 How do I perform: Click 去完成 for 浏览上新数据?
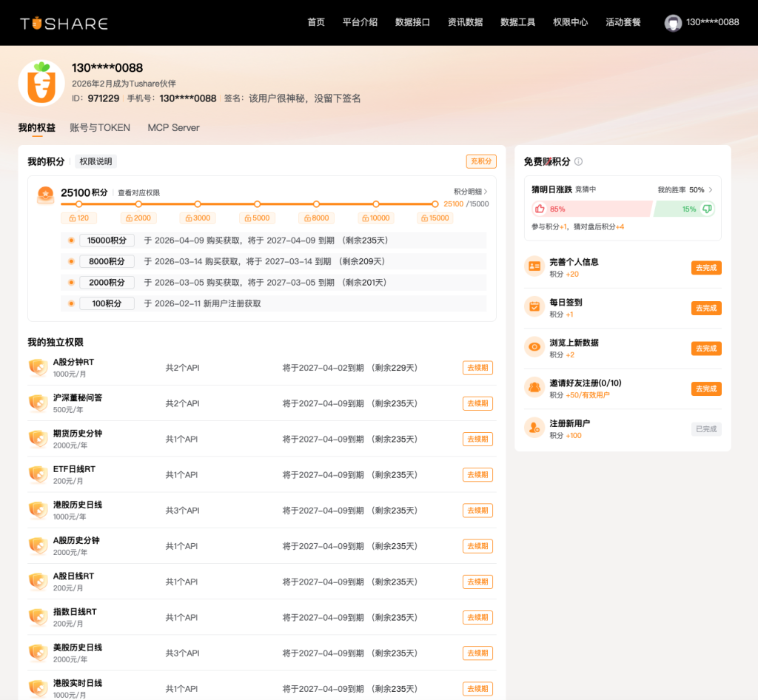click(x=706, y=349)
